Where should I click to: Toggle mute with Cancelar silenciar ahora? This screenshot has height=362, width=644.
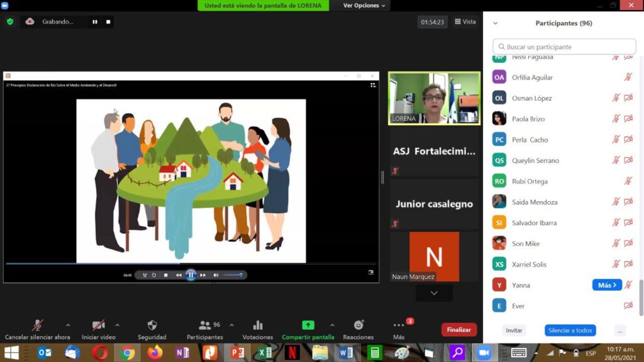38,326
